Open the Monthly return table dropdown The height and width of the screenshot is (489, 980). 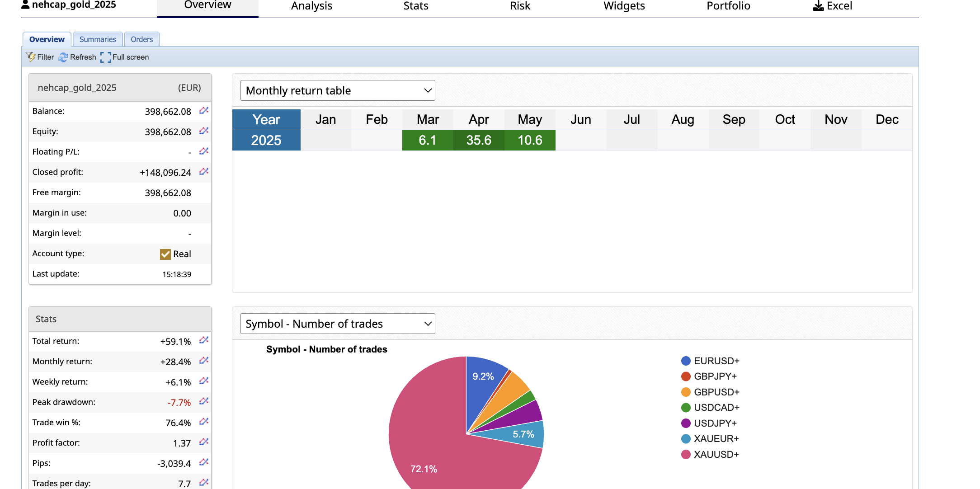pos(337,90)
